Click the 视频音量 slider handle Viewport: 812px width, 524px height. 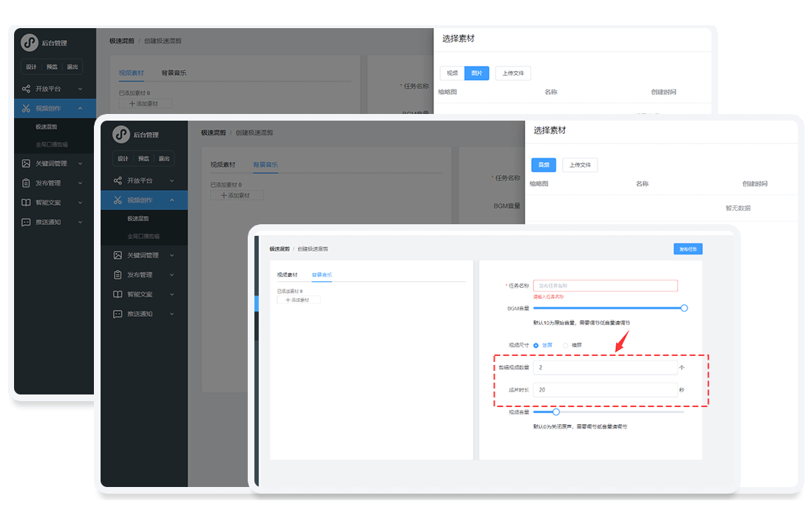pos(556,412)
